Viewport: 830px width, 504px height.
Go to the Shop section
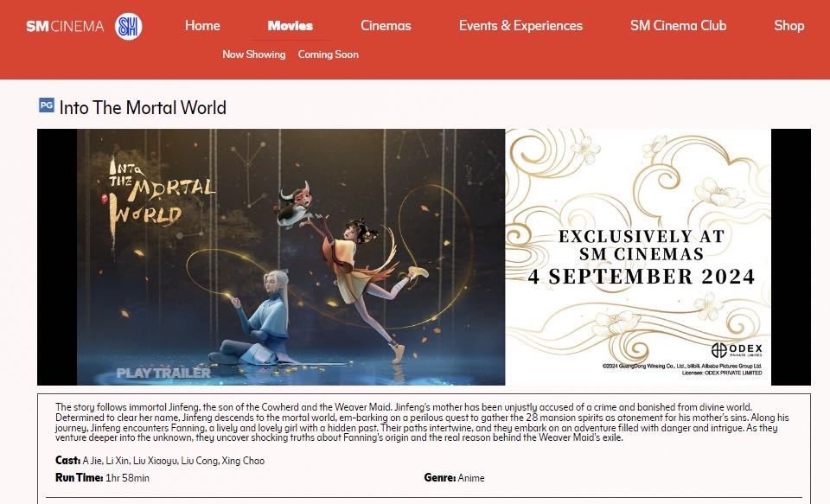(x=789, y=25)
